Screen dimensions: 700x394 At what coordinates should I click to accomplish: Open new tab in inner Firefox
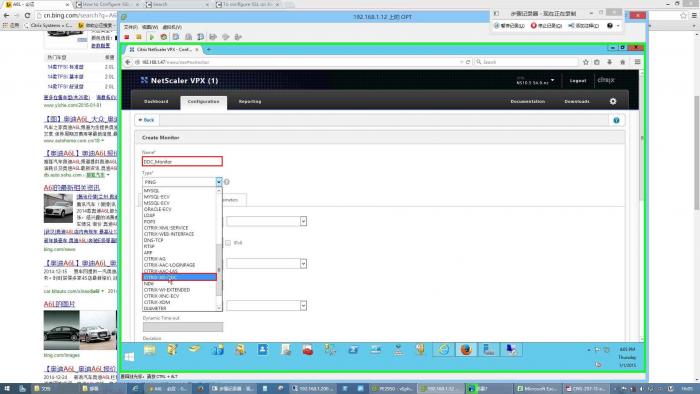(209, 50)
